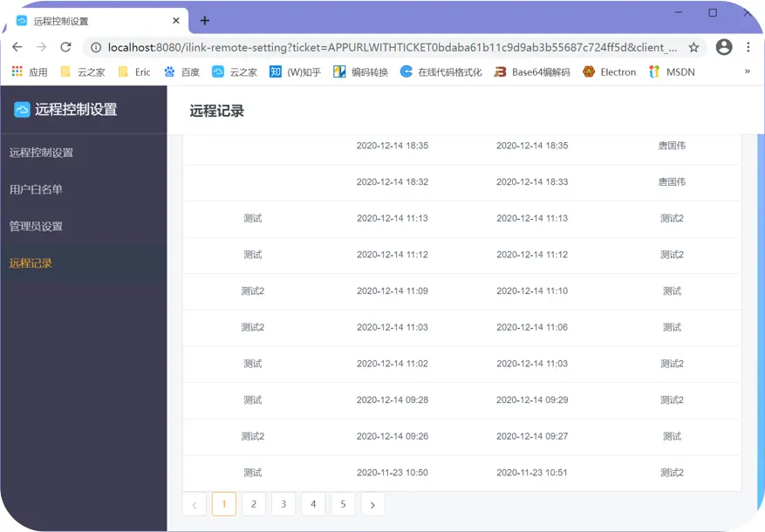Bookmark this page with the star icon
Screen dimensions: 765x532
point(693,47)
